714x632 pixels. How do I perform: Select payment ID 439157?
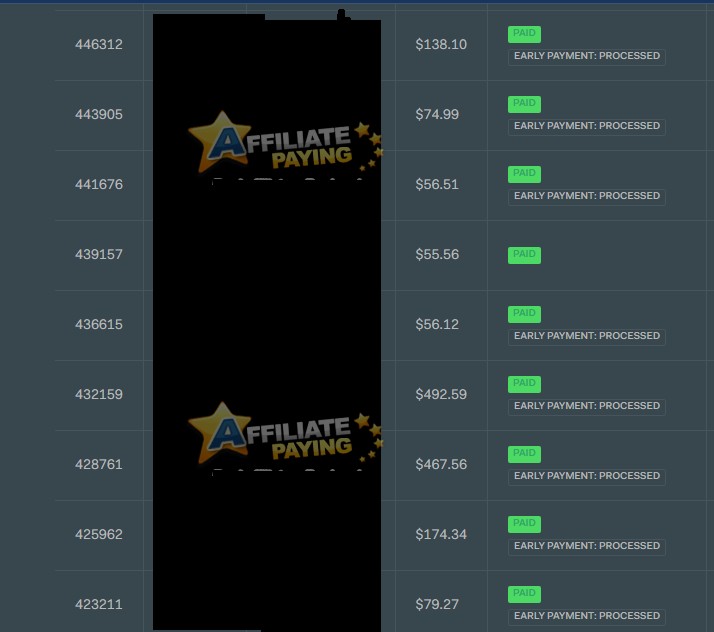tap(99, 255)
